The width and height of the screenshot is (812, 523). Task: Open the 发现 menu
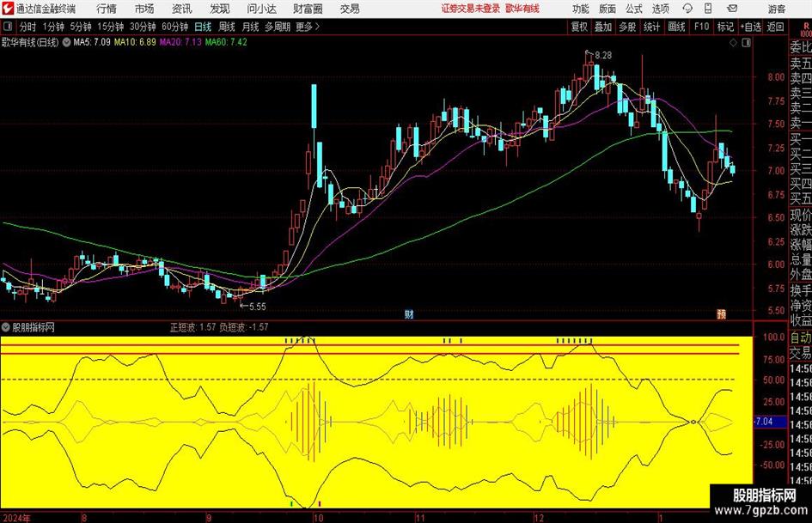tap(220, 9)
